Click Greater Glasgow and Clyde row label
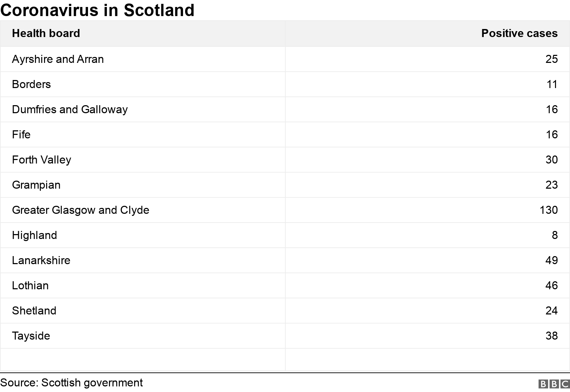 coord(80,210)
